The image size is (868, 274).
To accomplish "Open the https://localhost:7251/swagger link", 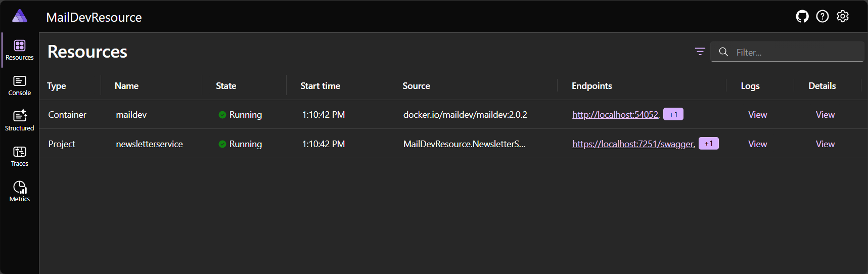I will (x=632, y=144).
